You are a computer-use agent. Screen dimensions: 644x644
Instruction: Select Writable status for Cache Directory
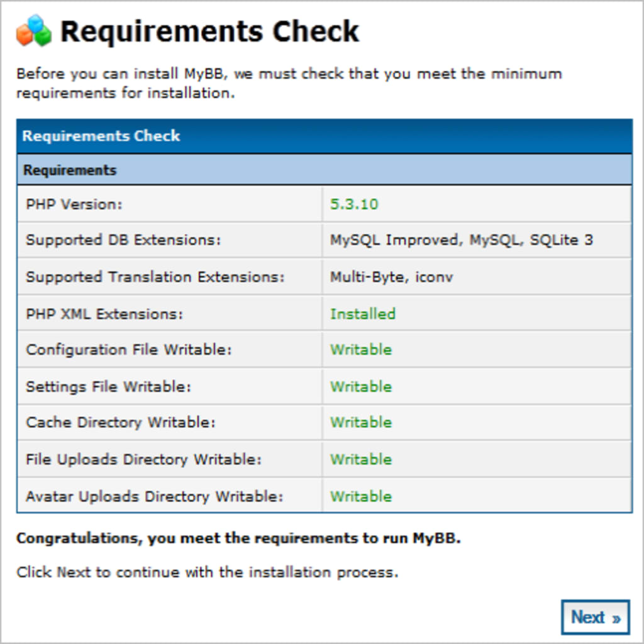(x=361, y=422)
